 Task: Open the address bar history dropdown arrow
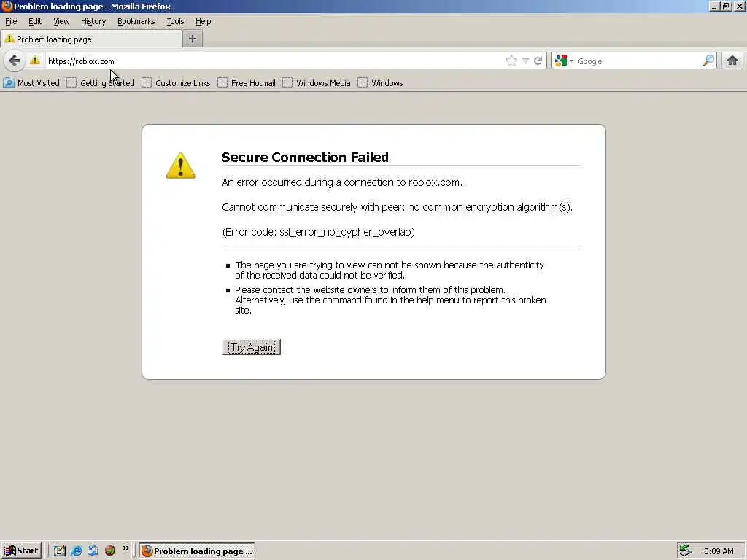[525, 61]
